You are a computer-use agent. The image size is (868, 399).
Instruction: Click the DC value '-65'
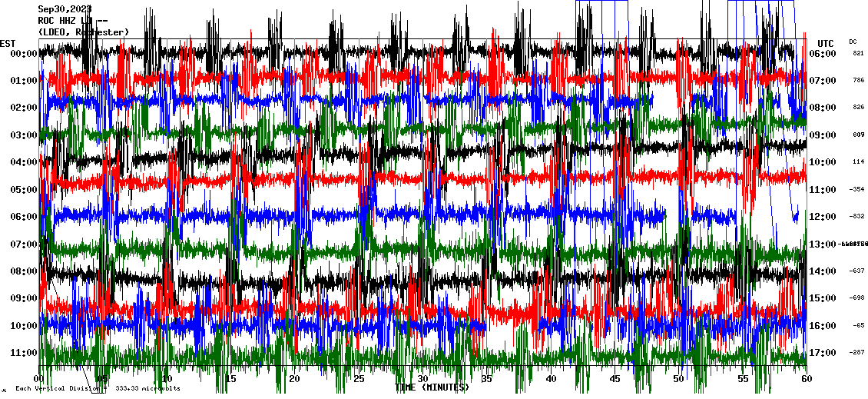point(859,325)
